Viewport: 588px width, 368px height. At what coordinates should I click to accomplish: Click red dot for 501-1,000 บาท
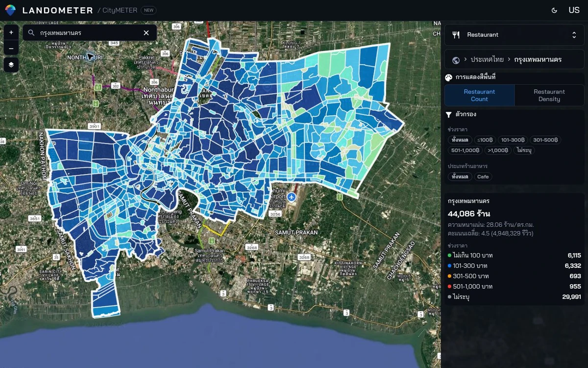point(450,287)
